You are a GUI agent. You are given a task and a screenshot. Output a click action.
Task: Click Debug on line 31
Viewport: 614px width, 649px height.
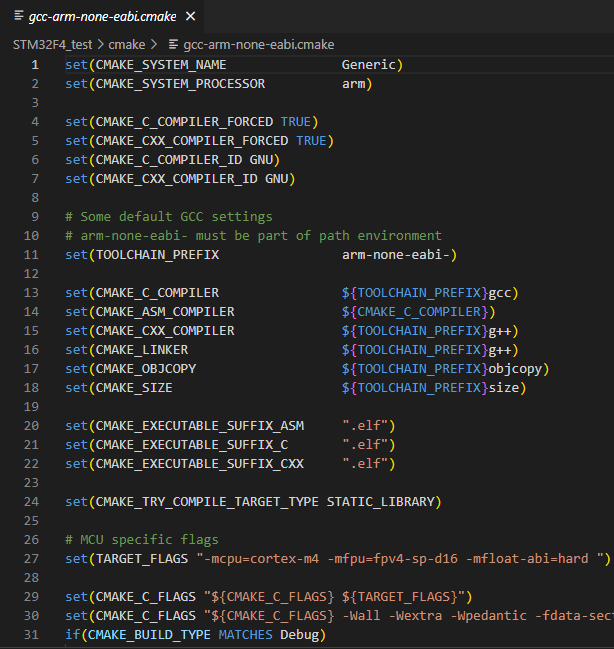coord(300,635)
